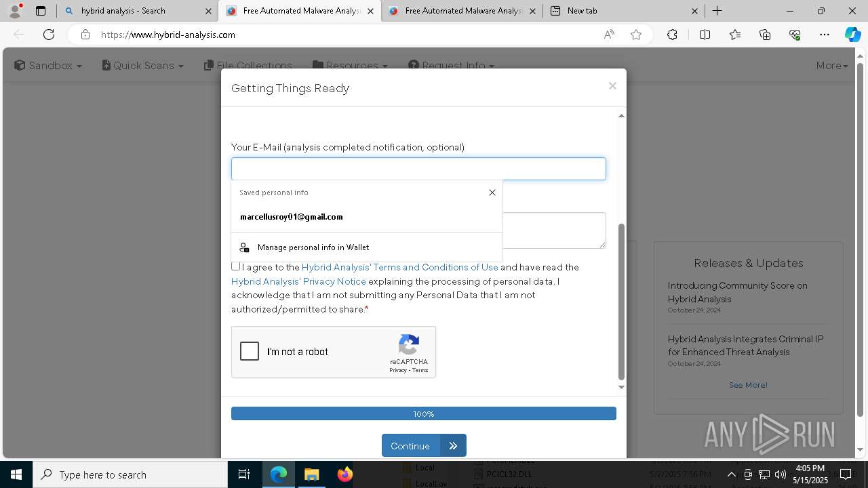This screenshot has height=488, width=868.
Task: Click the 100% progress bar
Action: pyautogui.click(x=424, y=413)
